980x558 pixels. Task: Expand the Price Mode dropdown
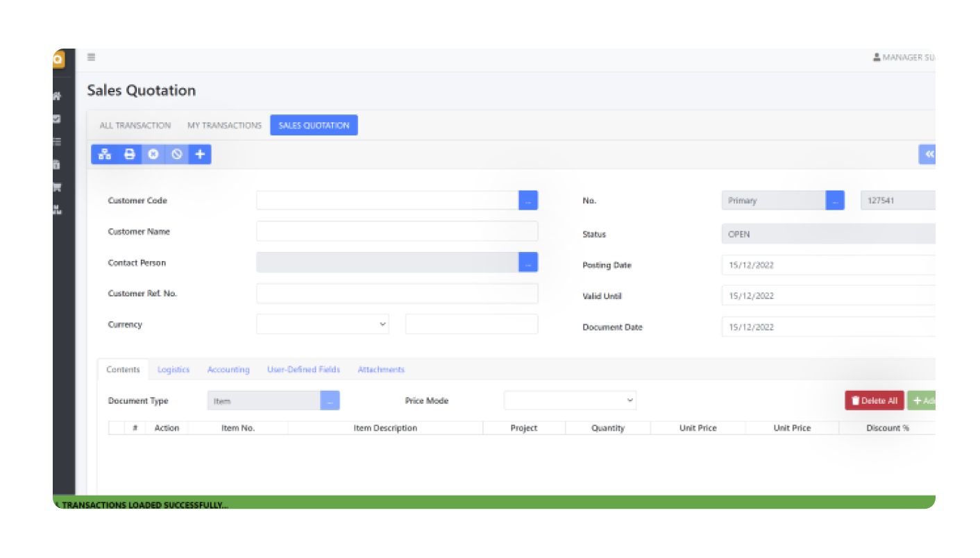pyautogui.click(x=569, y=400)
